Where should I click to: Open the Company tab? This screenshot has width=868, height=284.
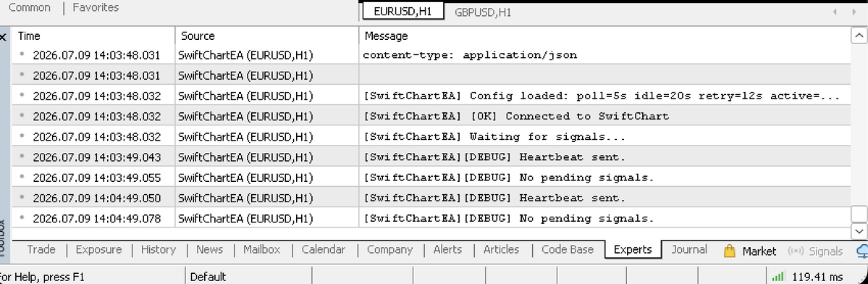point(389,250)
